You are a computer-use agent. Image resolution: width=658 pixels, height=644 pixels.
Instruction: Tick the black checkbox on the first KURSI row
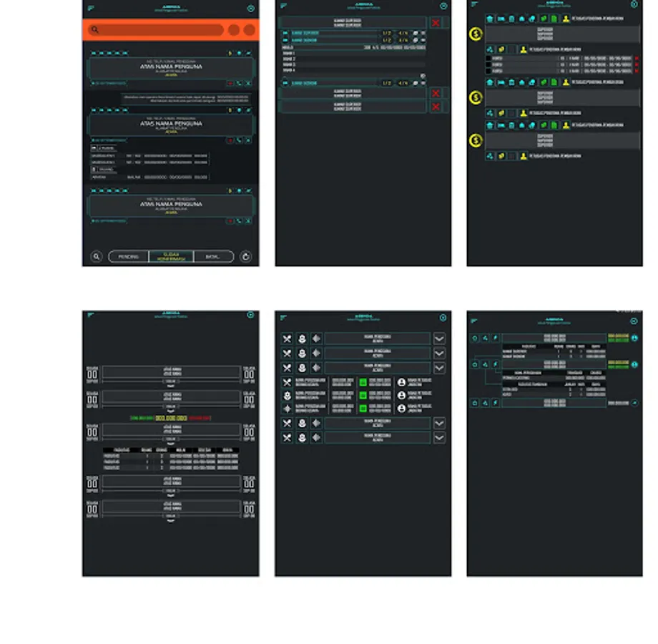488,59
